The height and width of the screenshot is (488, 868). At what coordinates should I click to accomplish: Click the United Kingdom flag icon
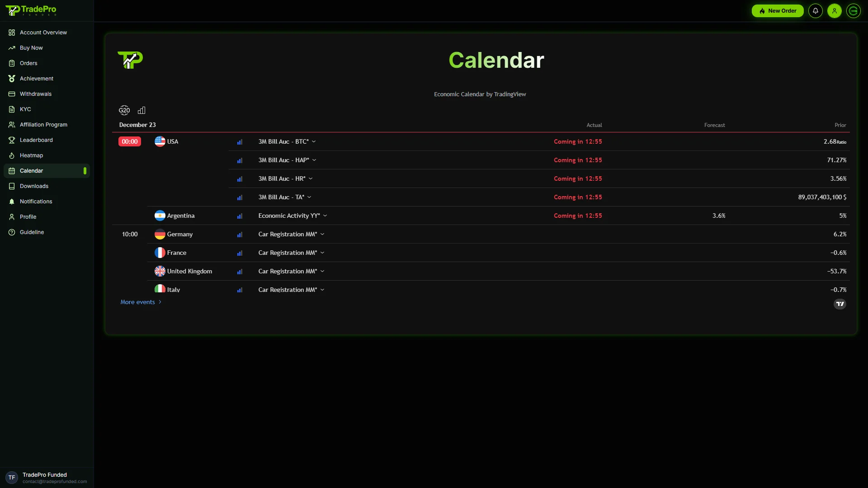click(x=160, y=271)
